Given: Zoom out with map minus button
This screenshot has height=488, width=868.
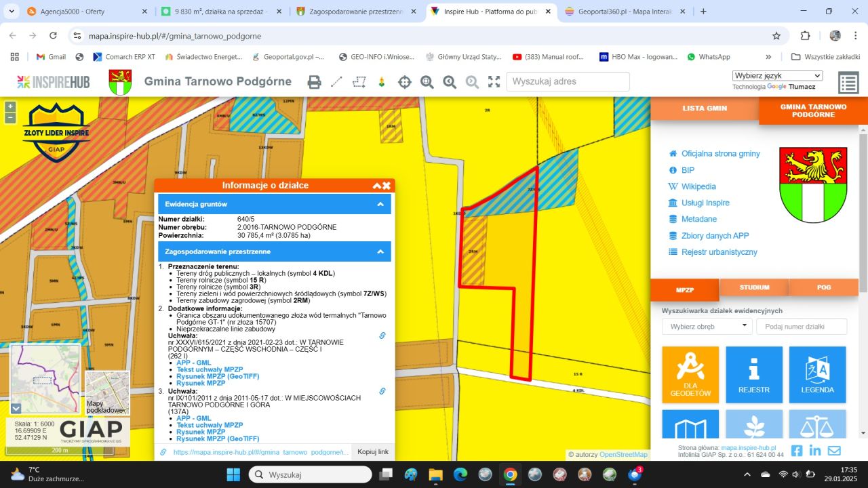Looking at the screenshot, I should click(x=9, y=118).
